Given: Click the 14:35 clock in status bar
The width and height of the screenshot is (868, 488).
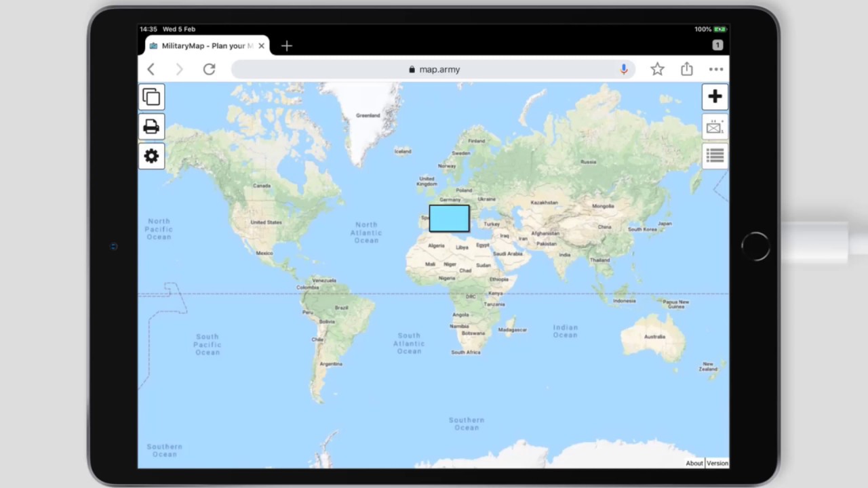Looking at the screenshot, I should [149, 29].
